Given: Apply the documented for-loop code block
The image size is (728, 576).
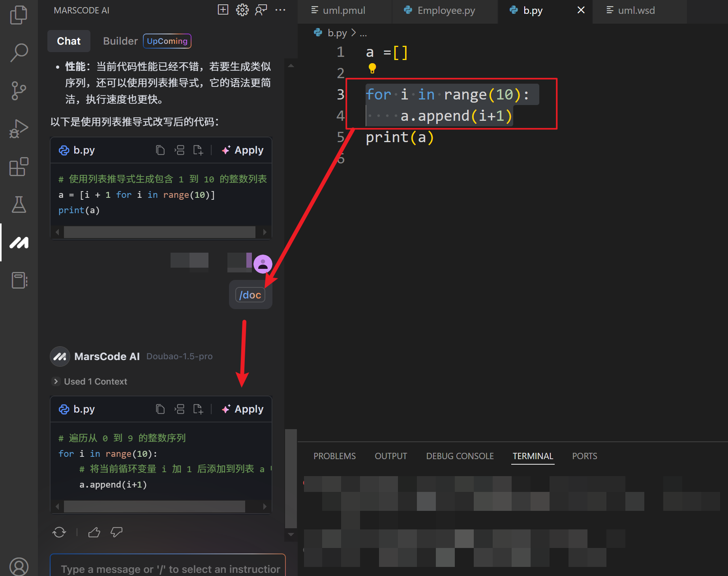Looking at the screenshot, I should [x=243, y=409].
